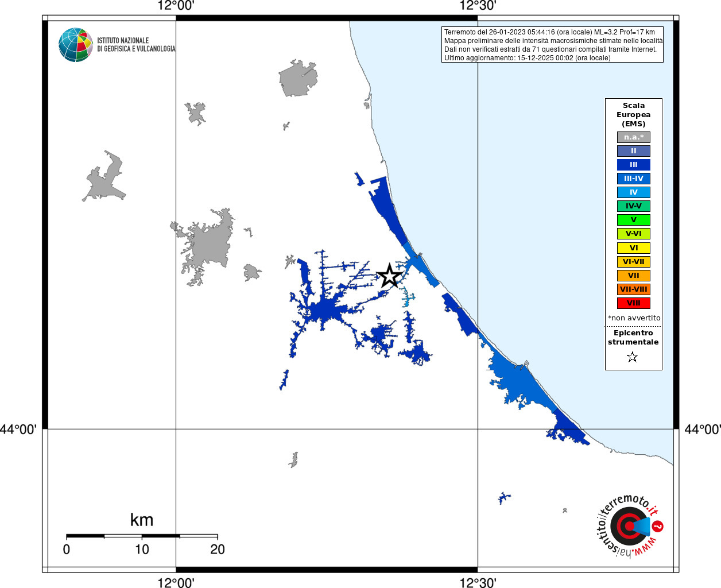
Task: Click the Epicentro strumentale label
Action: (x=633, y=338)
